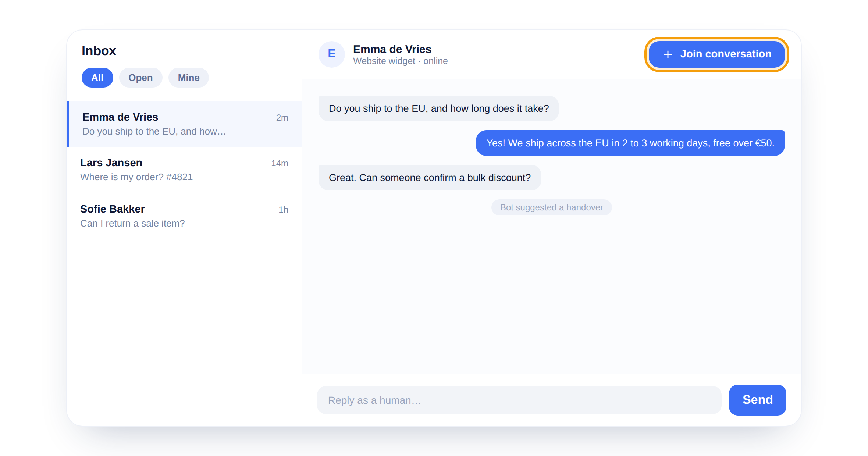Click the Join conversation button
This screenshot has height=456, width=868.
click(716, 54)
